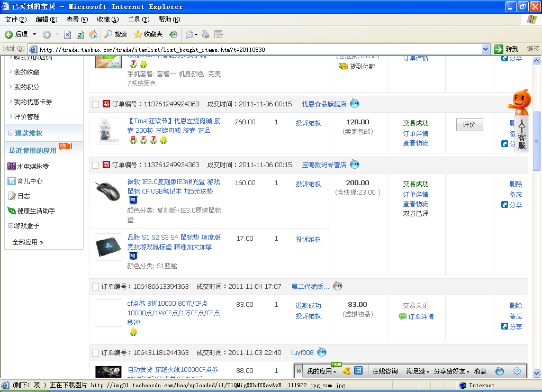Viewport: 542px width, 392px height.
Task: Expand the 退款维权 section
Action: (11, 133)
